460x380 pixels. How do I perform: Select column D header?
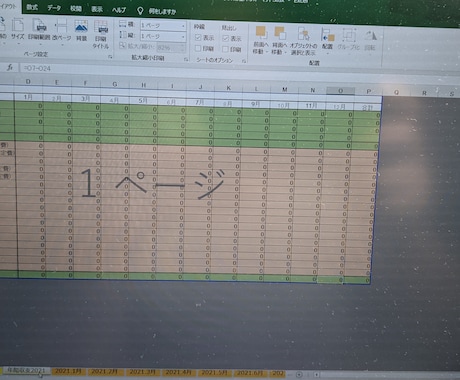pyautogui.click(x=28, y=82)
